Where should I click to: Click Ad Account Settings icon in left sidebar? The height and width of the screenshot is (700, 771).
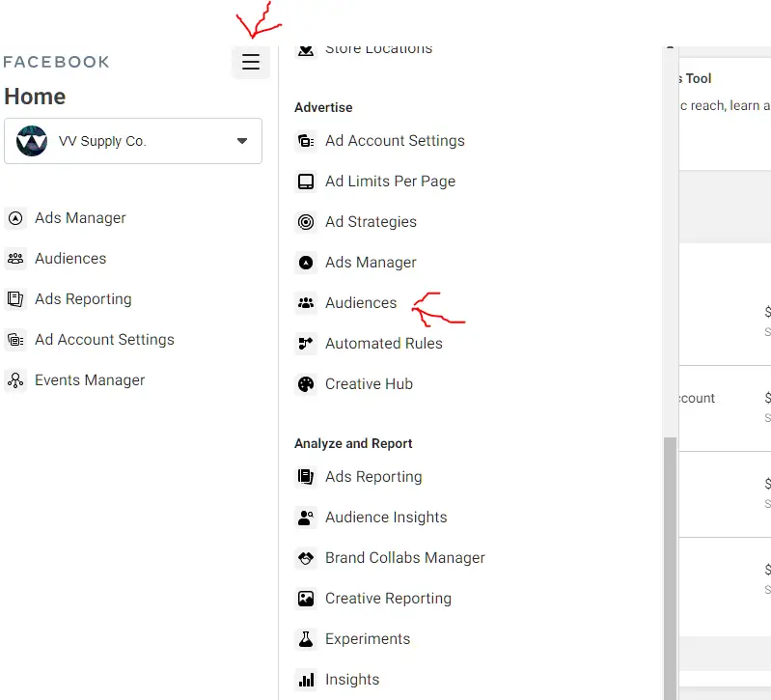[x=15, y=340]
